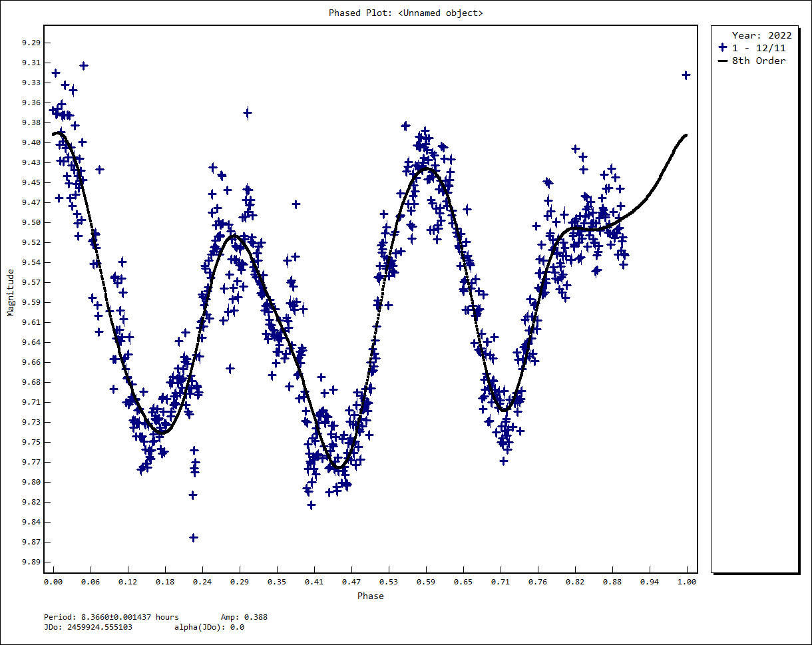This screenshot has height=645, width=812.
Task: Click the 'Amp: 0.388' readout
Action: click(x=244, y=617)
